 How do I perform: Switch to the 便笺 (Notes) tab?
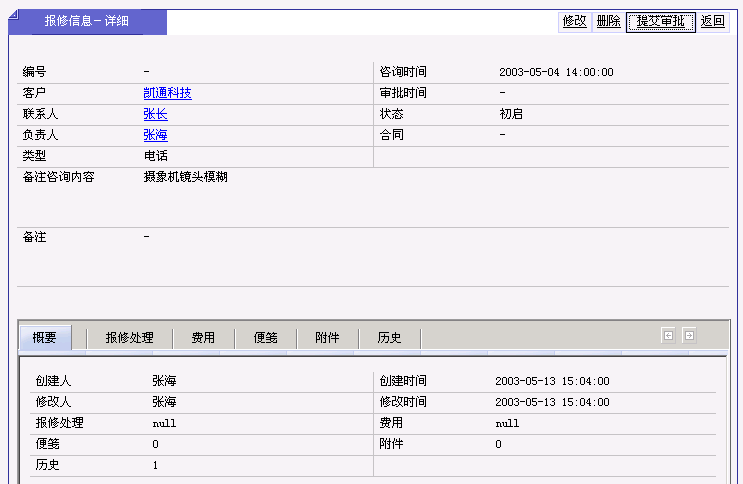(265, 338)
